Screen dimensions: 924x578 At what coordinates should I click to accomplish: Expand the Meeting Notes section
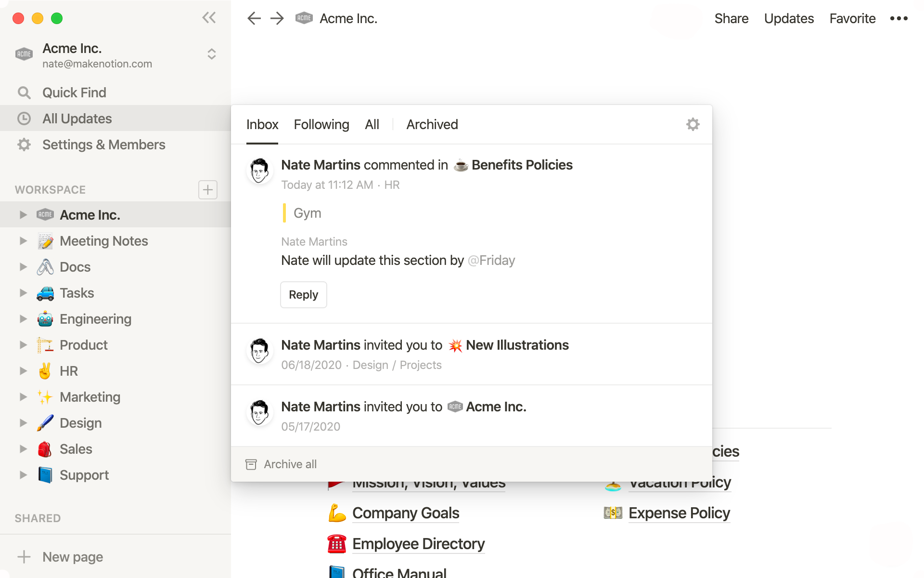coord(22,240)
